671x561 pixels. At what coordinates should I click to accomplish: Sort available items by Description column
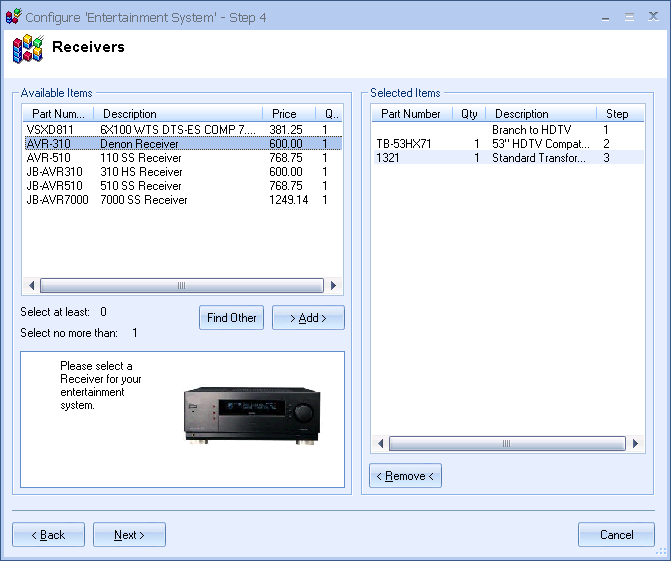coord(180,114)
